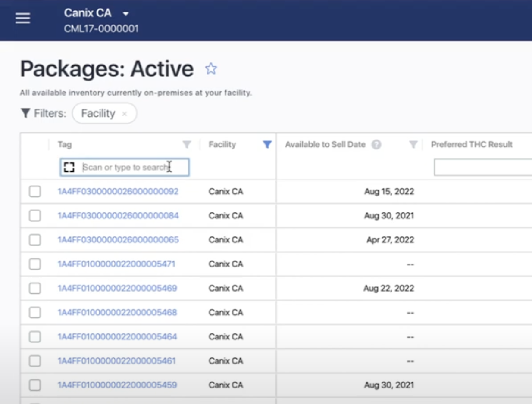The image size is (532, 404).
Task: Open the Available to Sell Date filter
Action: point(413,145)
